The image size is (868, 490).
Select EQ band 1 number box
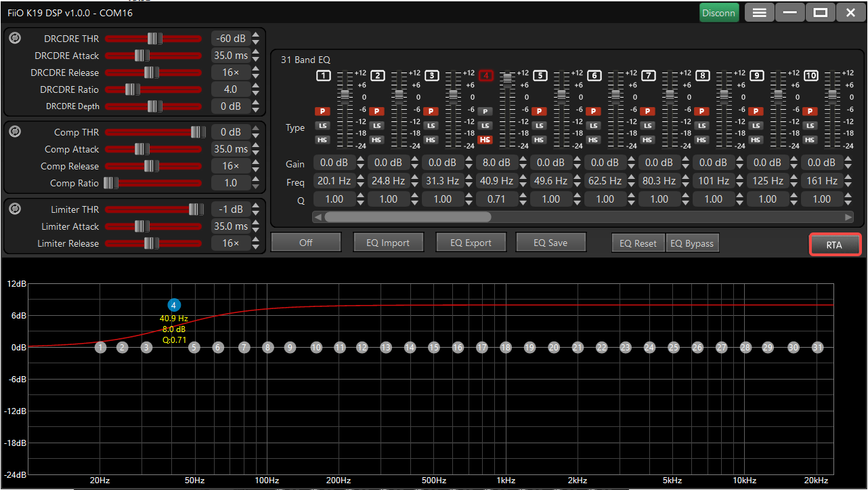pos(324,75)
